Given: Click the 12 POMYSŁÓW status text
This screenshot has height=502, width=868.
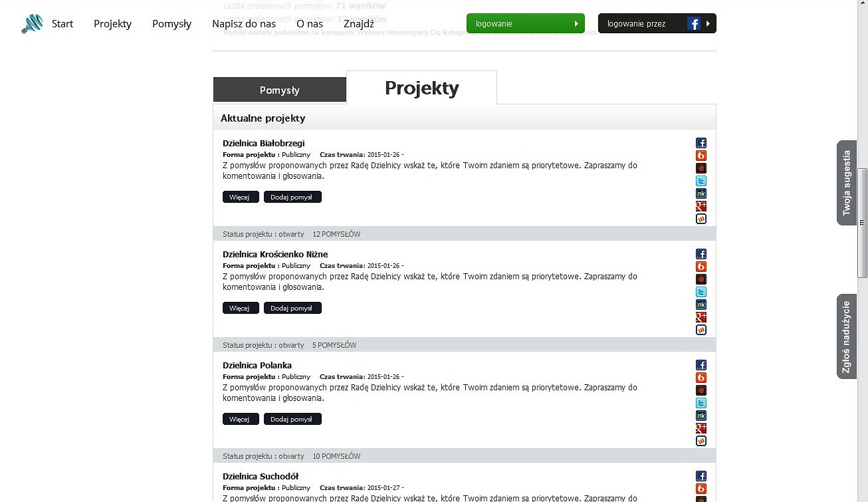Looking at the screenshot, I should coord(336,234).
